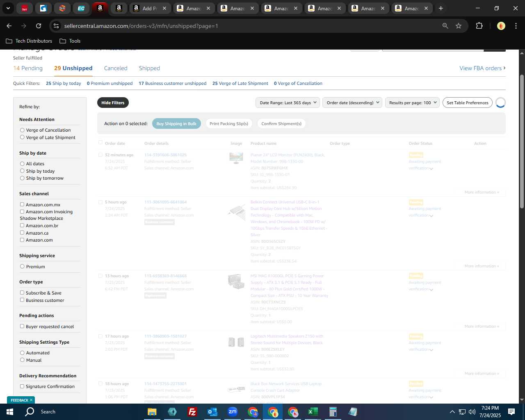This screenshot has height=420, width=525.
Task: Close the Feedback badge
Action: tap(31, 400)
